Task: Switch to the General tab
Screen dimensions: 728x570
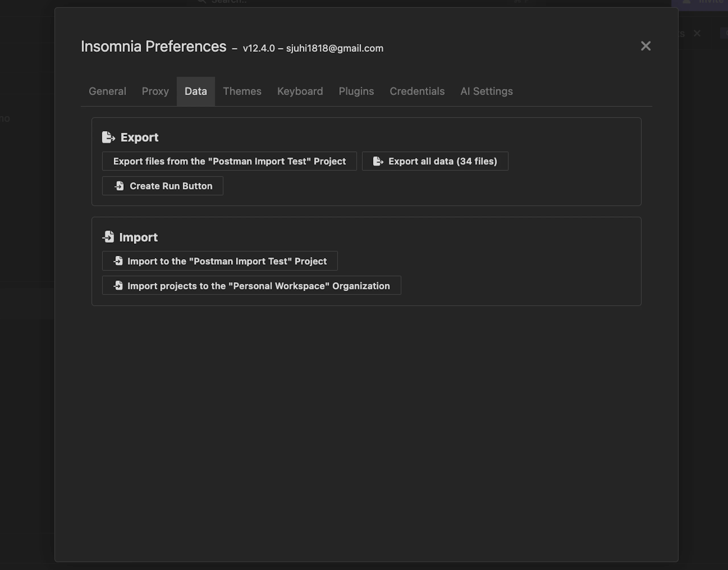Action: 107,91
